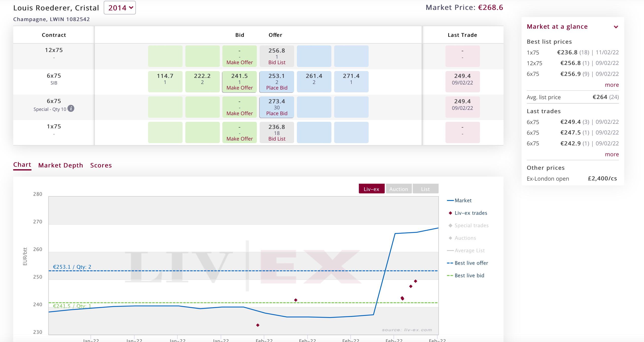Toggle the Market line in legend
Screen dimensions: 644x342
[459, 200]
